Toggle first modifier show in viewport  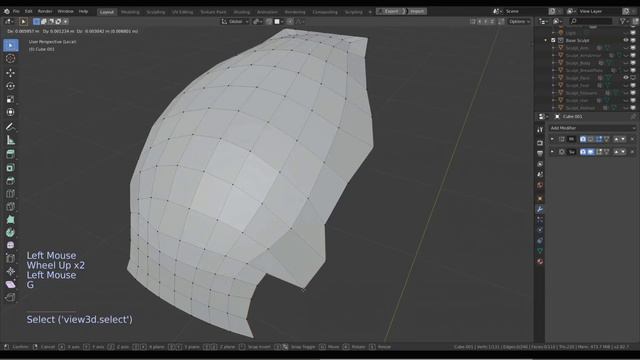(591, 139)
